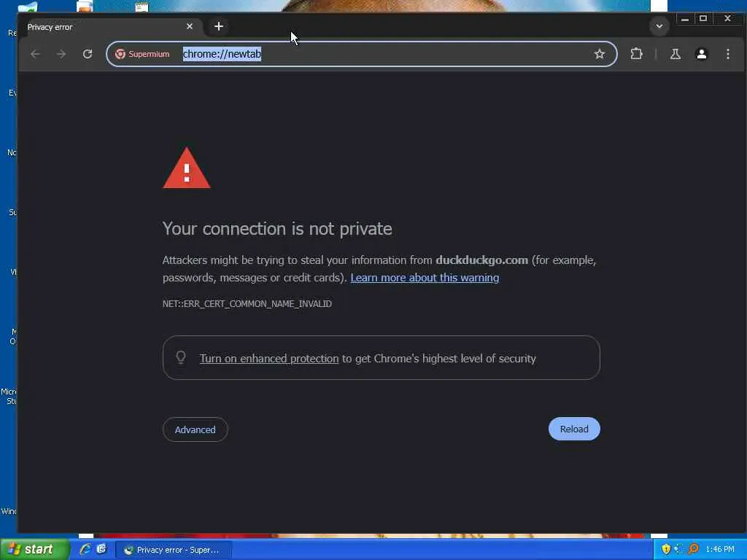This screenshot has height=560, width=747.
Task: Open the profile avatar menu
Action: coord(701,54)
